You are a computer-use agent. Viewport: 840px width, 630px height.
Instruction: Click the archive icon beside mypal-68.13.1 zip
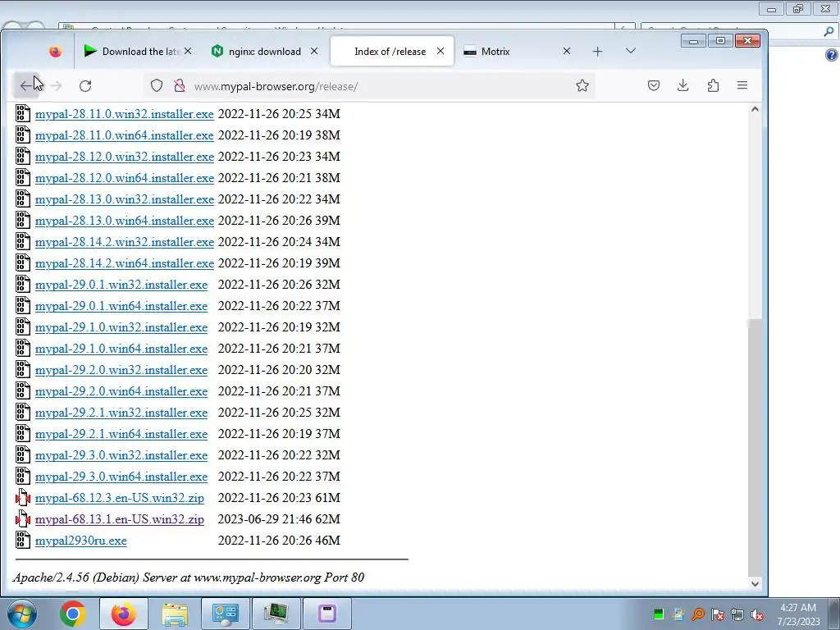(22, 519)
